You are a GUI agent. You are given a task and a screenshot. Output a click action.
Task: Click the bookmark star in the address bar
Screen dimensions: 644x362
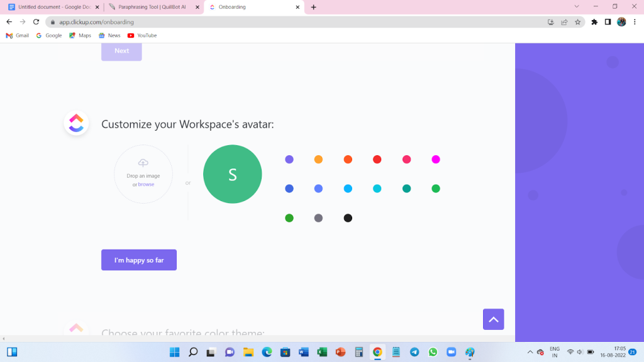(578, 21)
